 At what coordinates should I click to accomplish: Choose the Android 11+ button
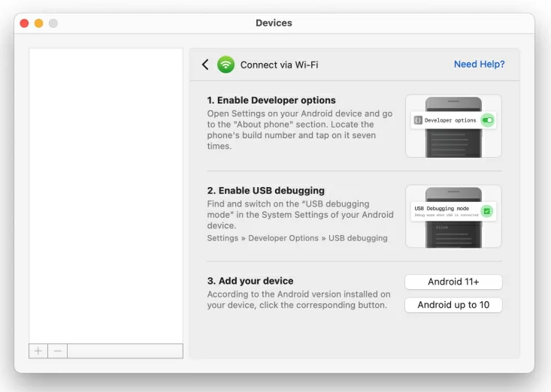point(453,282)
